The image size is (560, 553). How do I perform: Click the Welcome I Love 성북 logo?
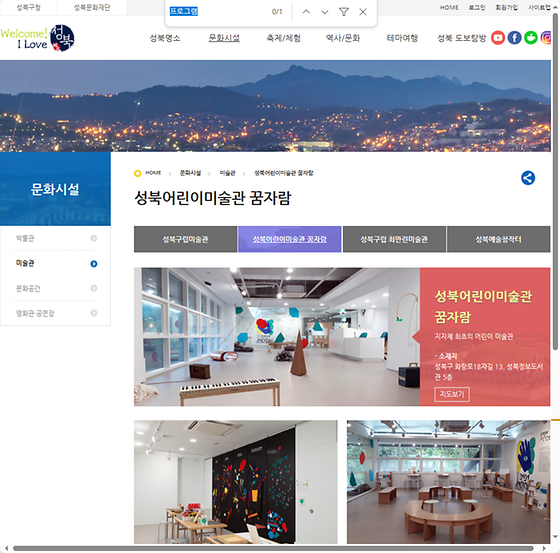38,38
